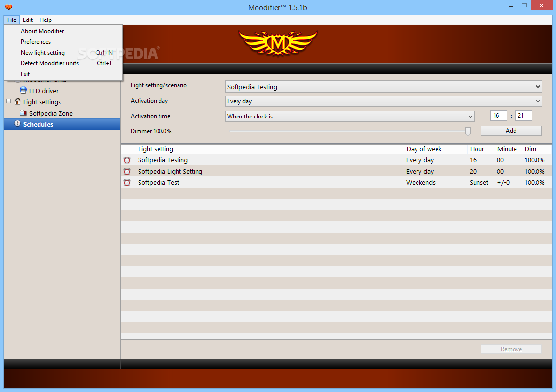This screenshot has width=556, height=392.
Task: Click the hour input field showing 16
Action: pos(498,116)
